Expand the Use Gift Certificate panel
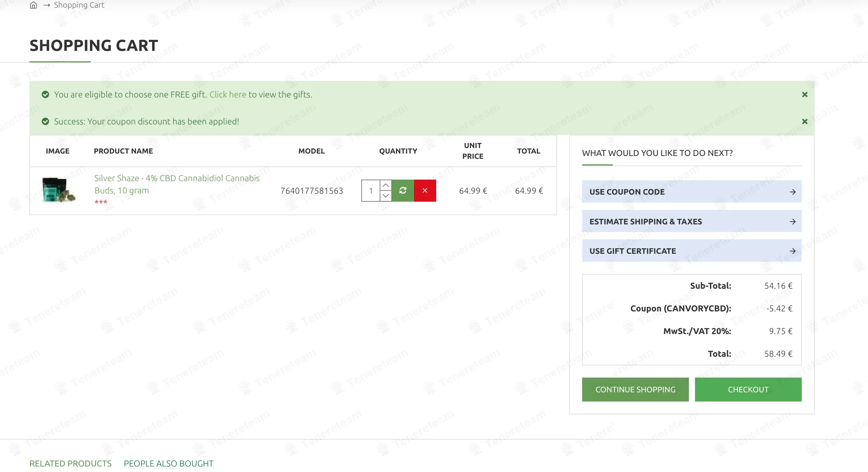The width and height of the screenshot is (868, 472). pyautogui.click(x=691, y=251)
